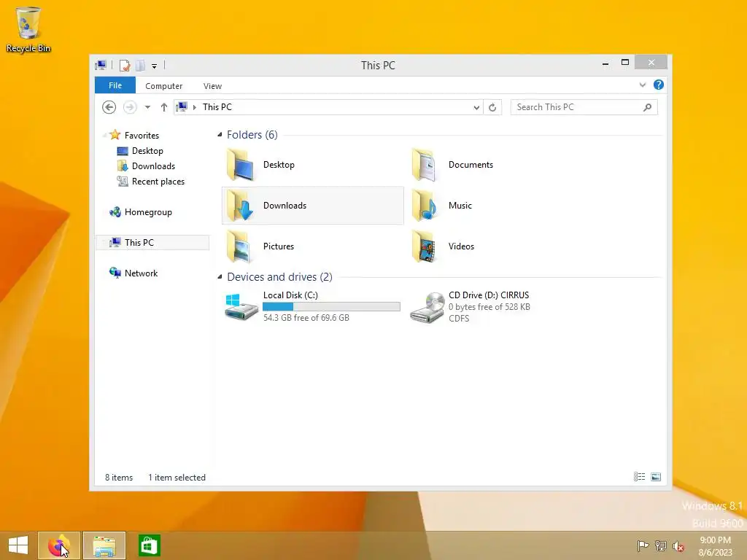The width and height of the screenshot is (747, 560).
Task: Click the Search This PC field
Action: pos(584,107)
